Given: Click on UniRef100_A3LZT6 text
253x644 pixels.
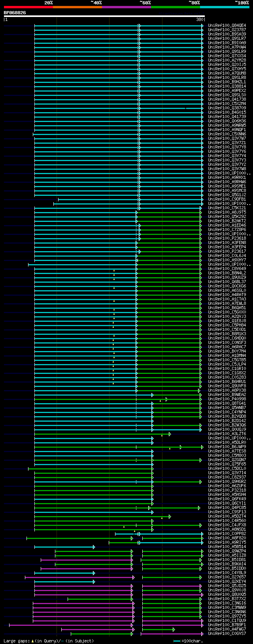Looking at the screenshot, I should pos(227,434).
